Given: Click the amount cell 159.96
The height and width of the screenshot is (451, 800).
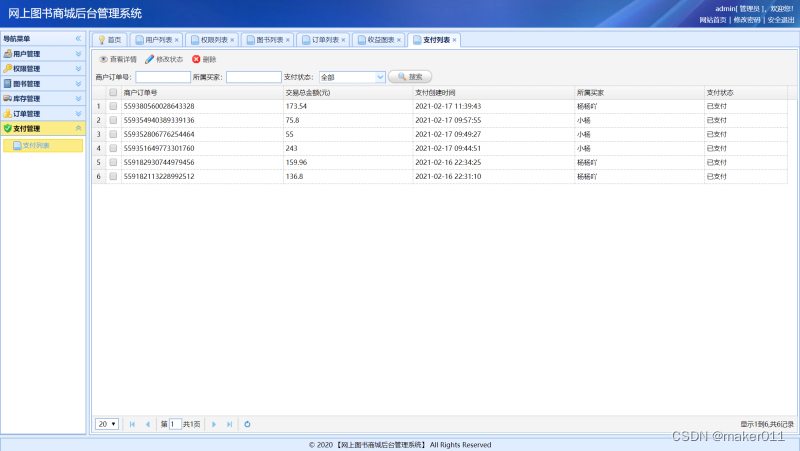Looking at the screenshot, I should 296,162.
